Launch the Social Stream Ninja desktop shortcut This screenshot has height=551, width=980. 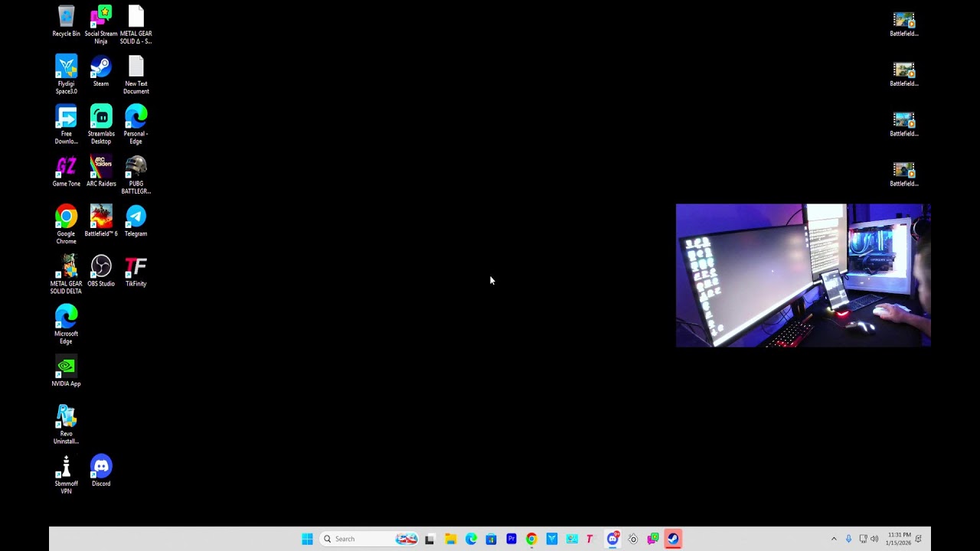click(101, 24)
